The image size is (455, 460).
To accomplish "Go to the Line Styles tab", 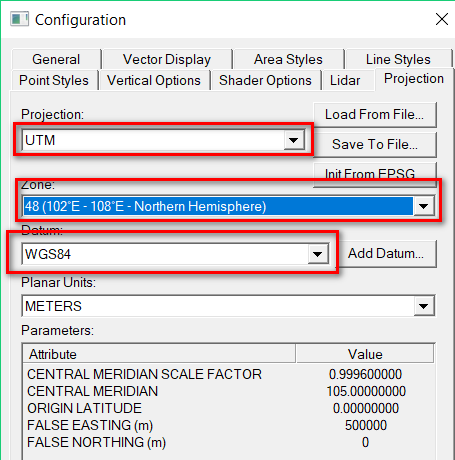I will [x=398, y=59].
